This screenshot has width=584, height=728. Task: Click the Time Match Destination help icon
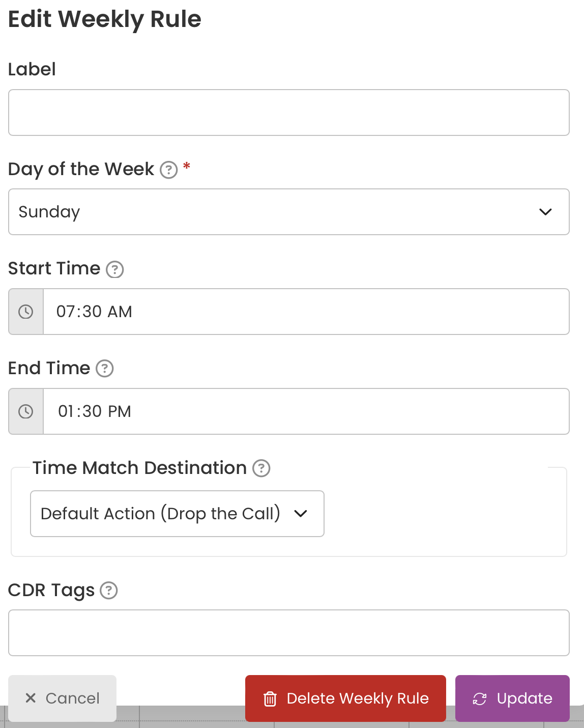261,468
